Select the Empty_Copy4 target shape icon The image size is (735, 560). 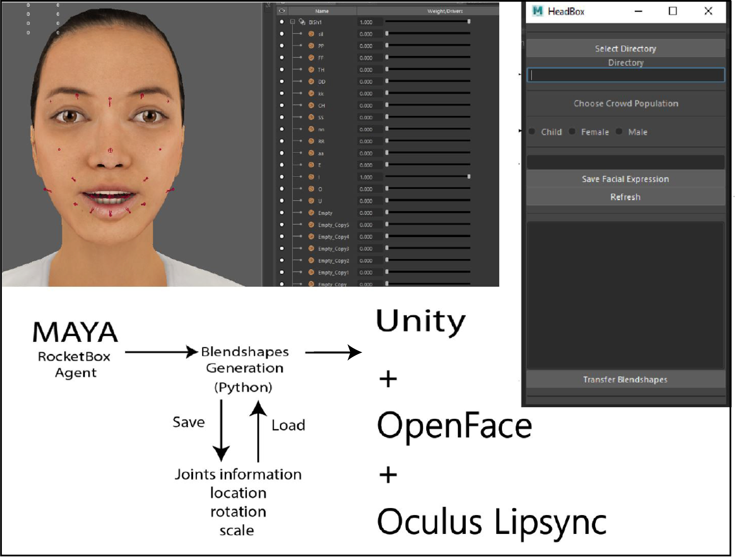click(311, 237)
